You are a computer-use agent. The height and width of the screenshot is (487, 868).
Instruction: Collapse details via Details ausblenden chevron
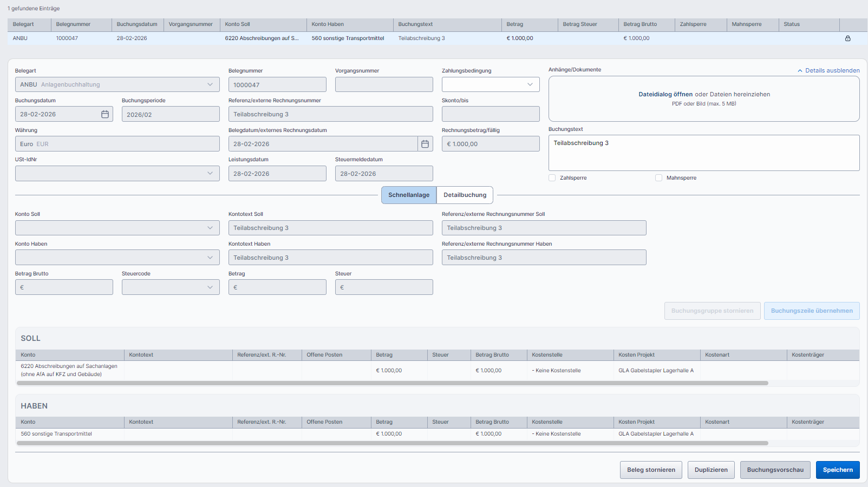(x=800, y=71)
